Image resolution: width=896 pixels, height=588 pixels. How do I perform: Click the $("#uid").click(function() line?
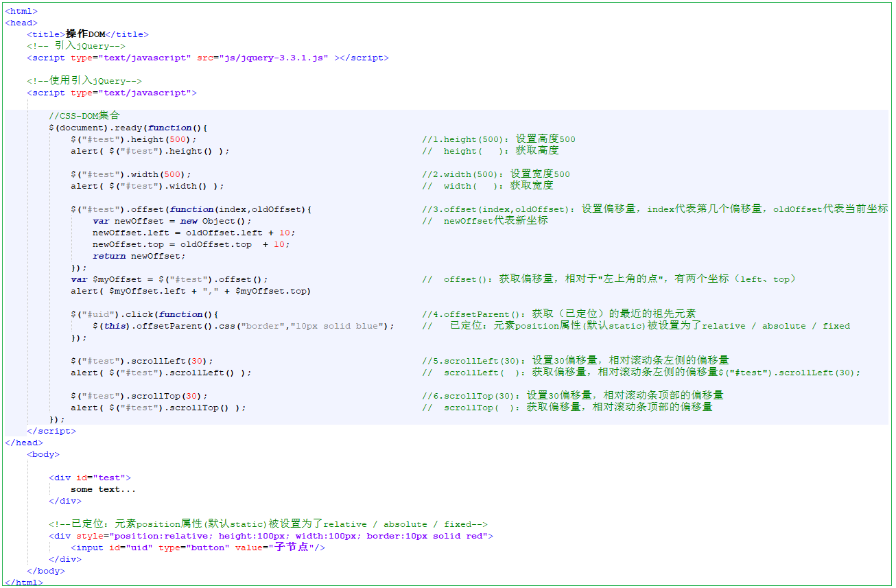coord(144,314)
